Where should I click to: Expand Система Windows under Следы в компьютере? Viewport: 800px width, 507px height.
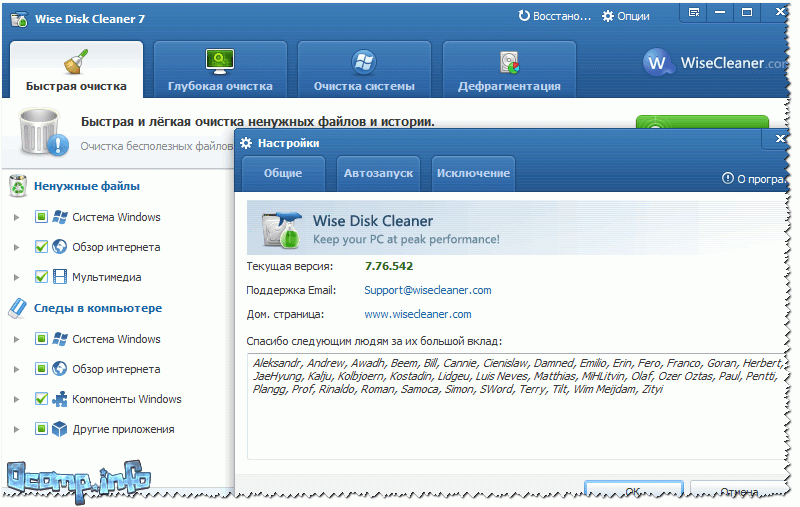point(16,339)
